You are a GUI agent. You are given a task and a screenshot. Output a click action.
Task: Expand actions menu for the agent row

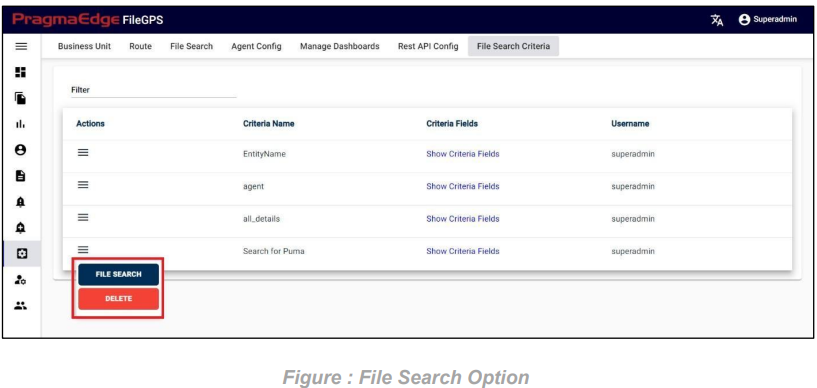pos(83,185)
